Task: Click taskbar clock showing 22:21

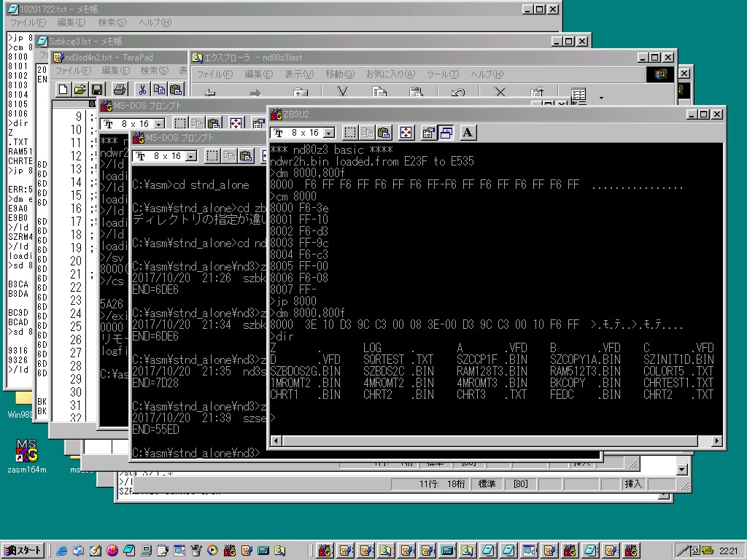Action: point(727,551)
